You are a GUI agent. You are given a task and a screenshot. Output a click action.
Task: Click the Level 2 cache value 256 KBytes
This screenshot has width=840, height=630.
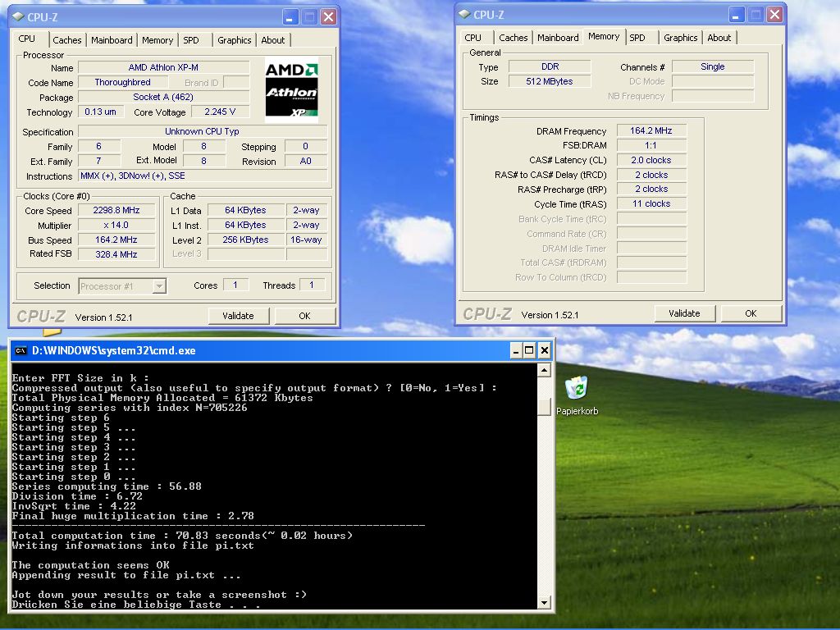[245, 240]
